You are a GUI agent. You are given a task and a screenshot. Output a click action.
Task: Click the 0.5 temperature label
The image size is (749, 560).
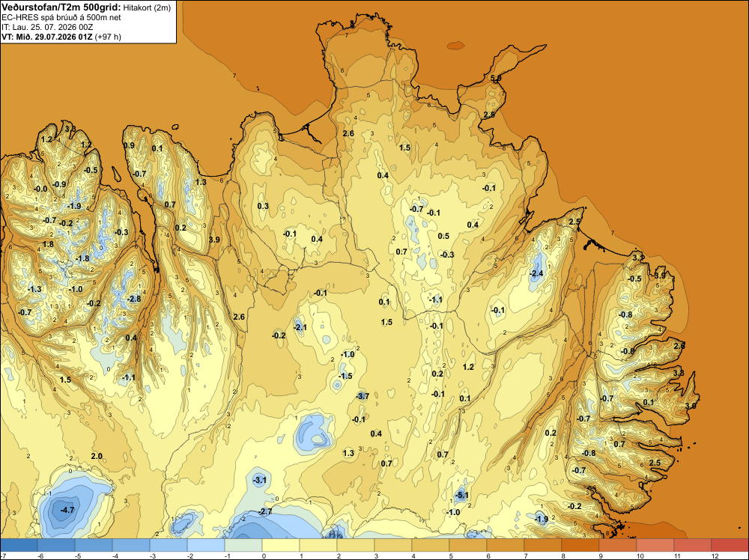point(443,236)
